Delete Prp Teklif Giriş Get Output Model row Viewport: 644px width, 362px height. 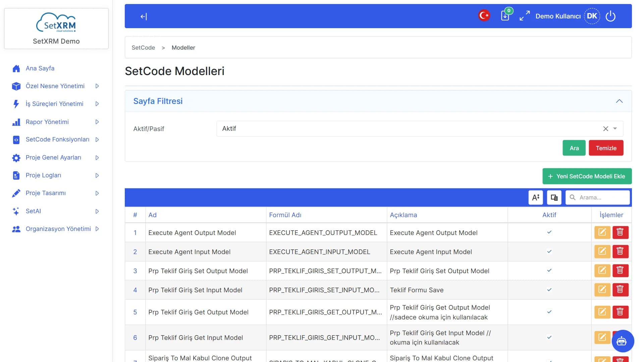620,312
